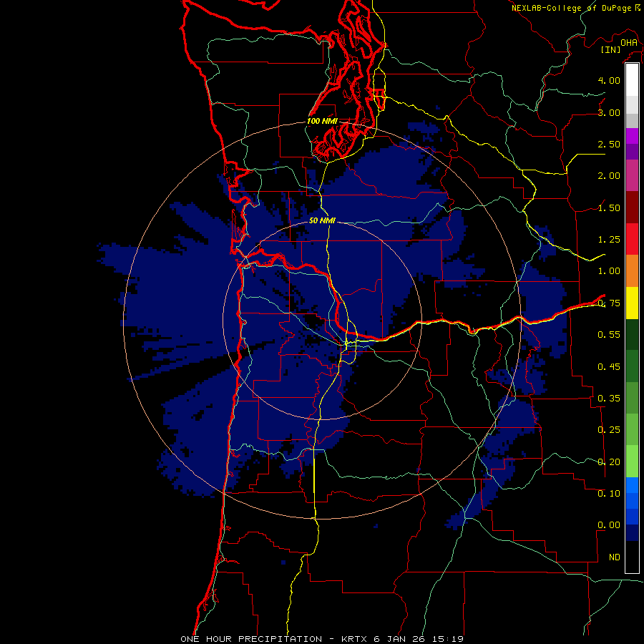Click the '4.00' legend value
644x644 pixels.
609,80
